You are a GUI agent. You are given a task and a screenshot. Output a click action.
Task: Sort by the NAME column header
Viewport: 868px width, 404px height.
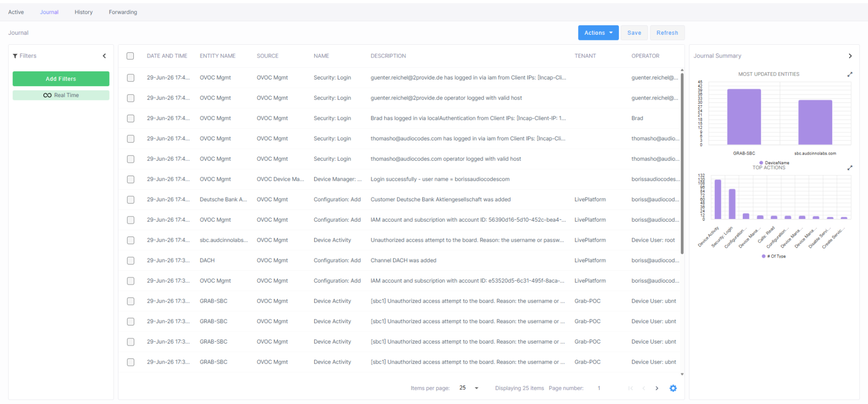coord(321,56)
